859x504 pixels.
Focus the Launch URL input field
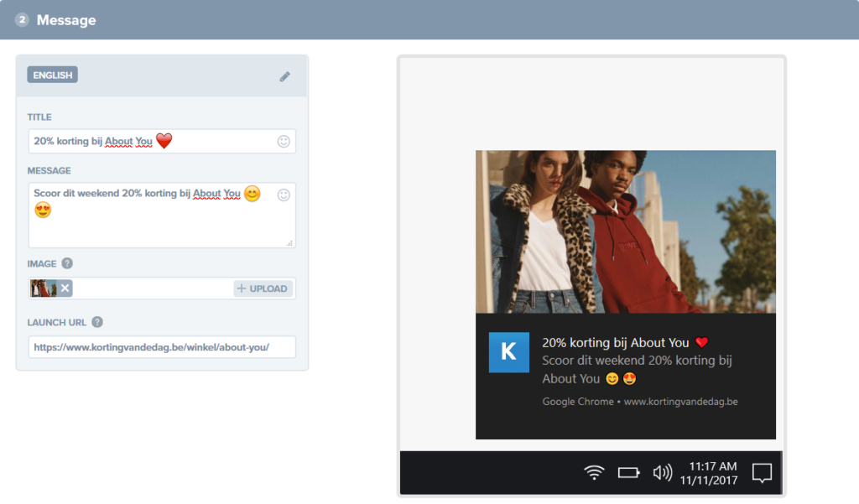point(161,347)
